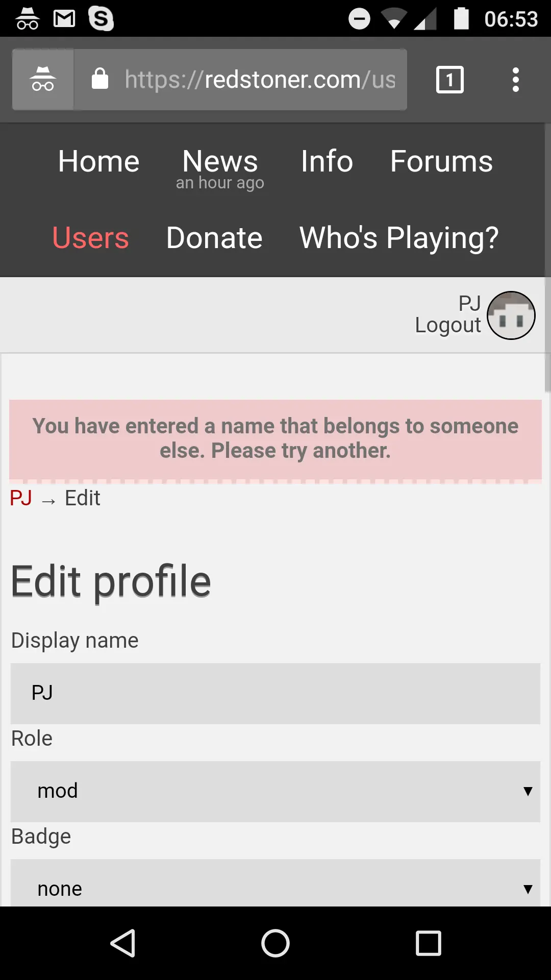This screenshot has height=980, width=551.
Task: Open the News section
Action: (x=220, y=162)
